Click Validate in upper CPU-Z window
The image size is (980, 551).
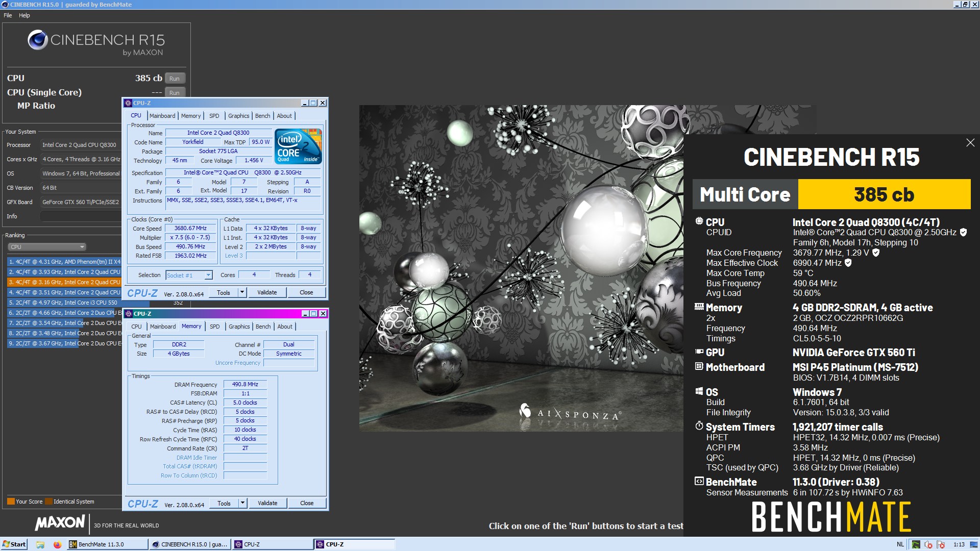pyautogui.click(x=267, y=292)
